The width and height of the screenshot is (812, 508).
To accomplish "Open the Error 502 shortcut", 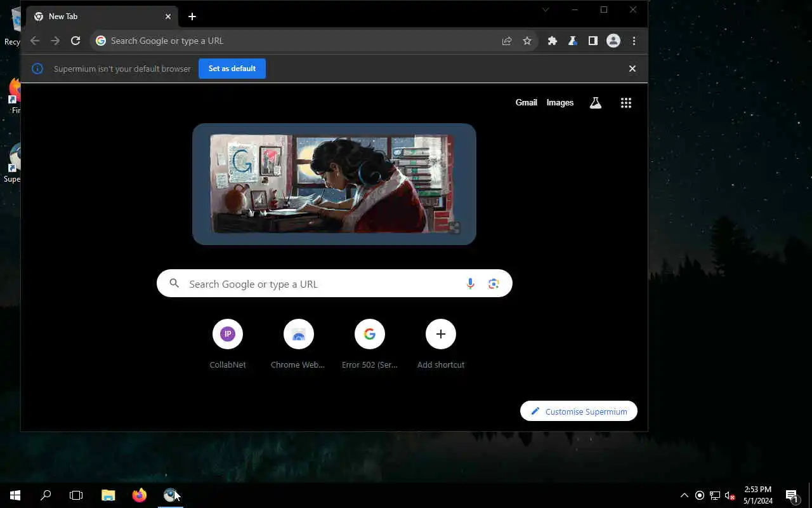I will point(370,344).
